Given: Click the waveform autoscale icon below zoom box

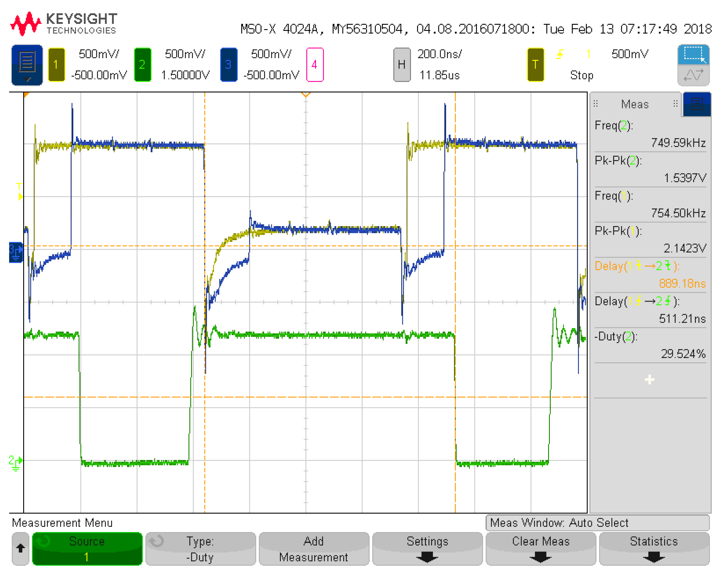Looking at the screenshot, I should [694, 76].
